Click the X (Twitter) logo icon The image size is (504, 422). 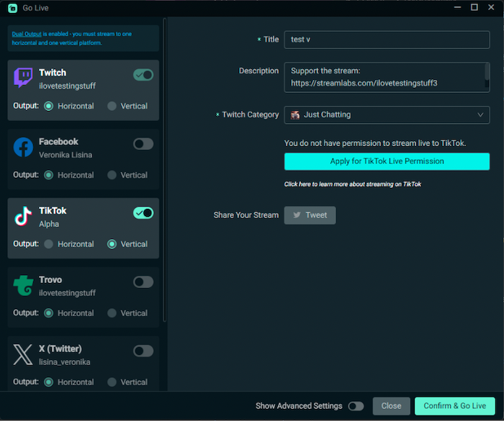23,355
